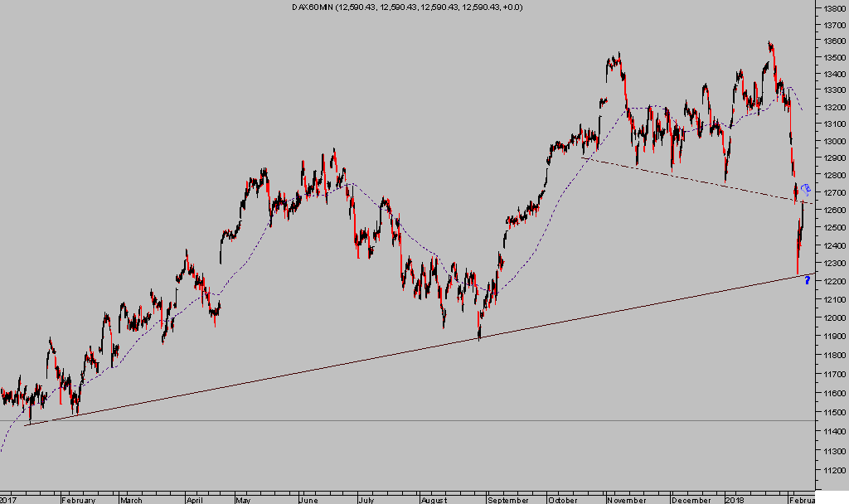Click the August month label on time axis
Image resolution: width=849 pixels, height=504 pixels.
(x=434, y=500)
